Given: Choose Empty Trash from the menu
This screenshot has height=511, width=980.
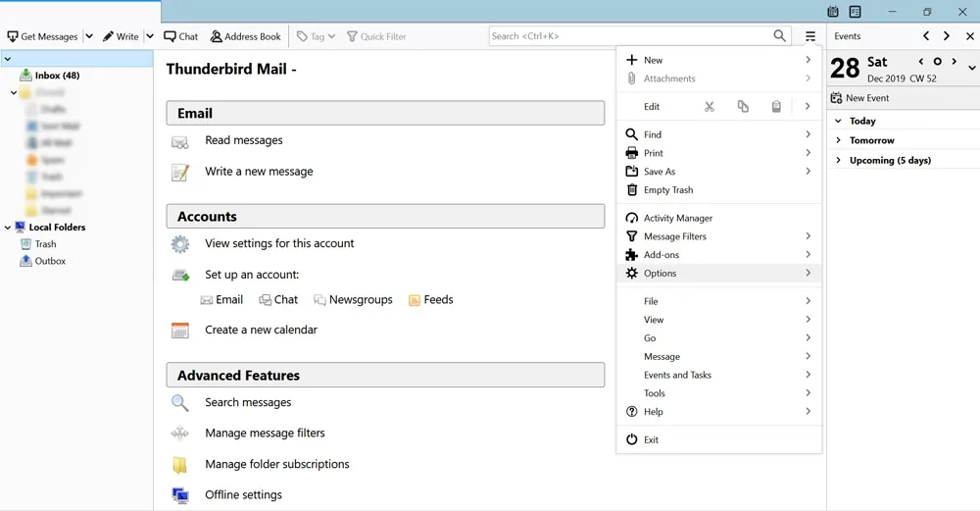Looking at the screenshot, I should pos(718,189).
